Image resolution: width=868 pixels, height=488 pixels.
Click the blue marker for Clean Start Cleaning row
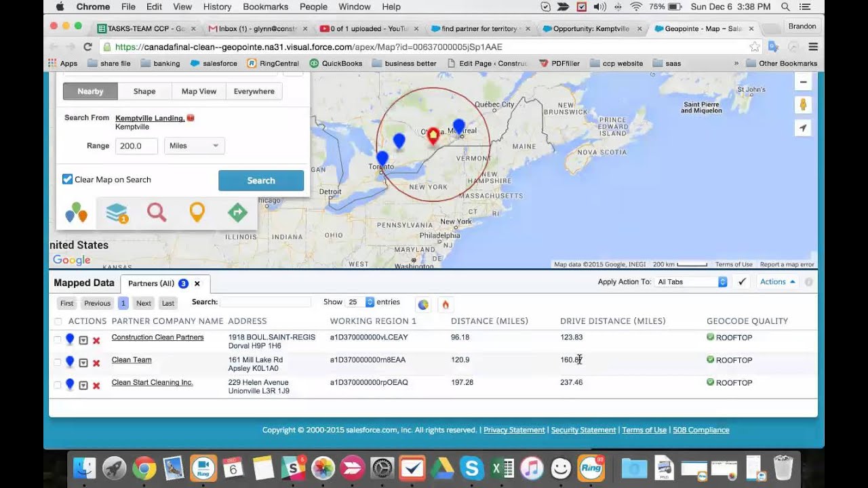pos(70,384)
